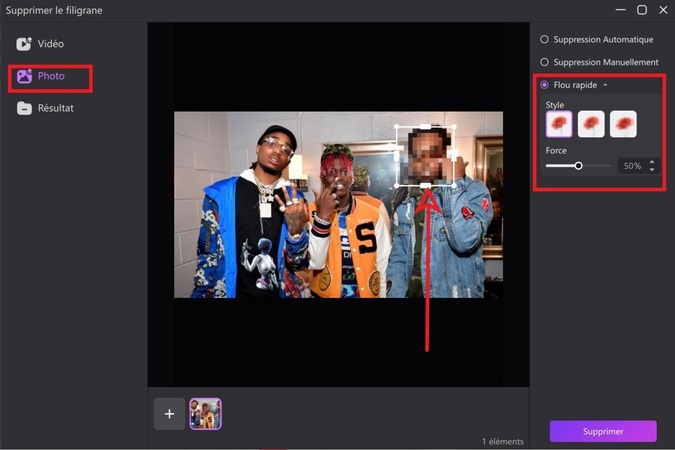Screen dimensions: 675x450
Task: Select the loaded photo thumbnail
Action: point(205,414)
